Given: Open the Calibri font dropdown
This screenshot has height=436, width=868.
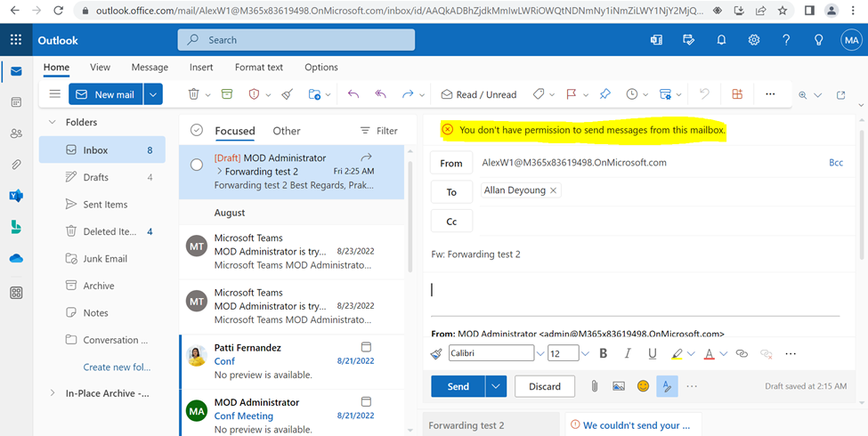Looking at the screenshot, I should (540, 353).
